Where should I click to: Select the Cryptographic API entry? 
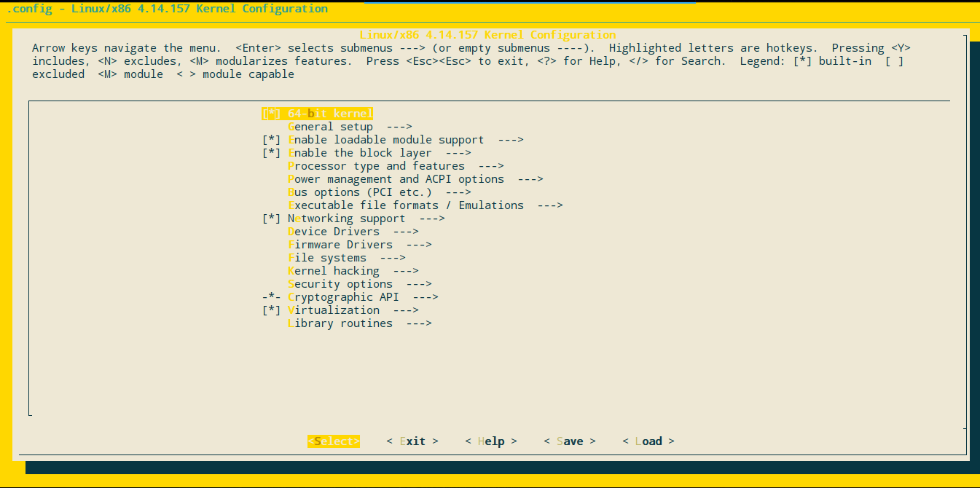pos(343,296)
